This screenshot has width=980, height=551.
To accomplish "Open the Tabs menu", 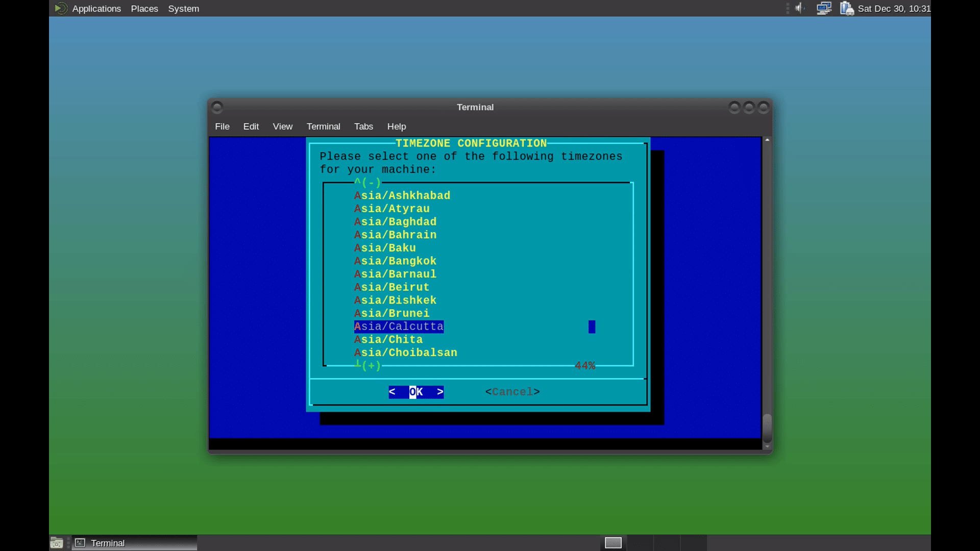I will [363, 127].
